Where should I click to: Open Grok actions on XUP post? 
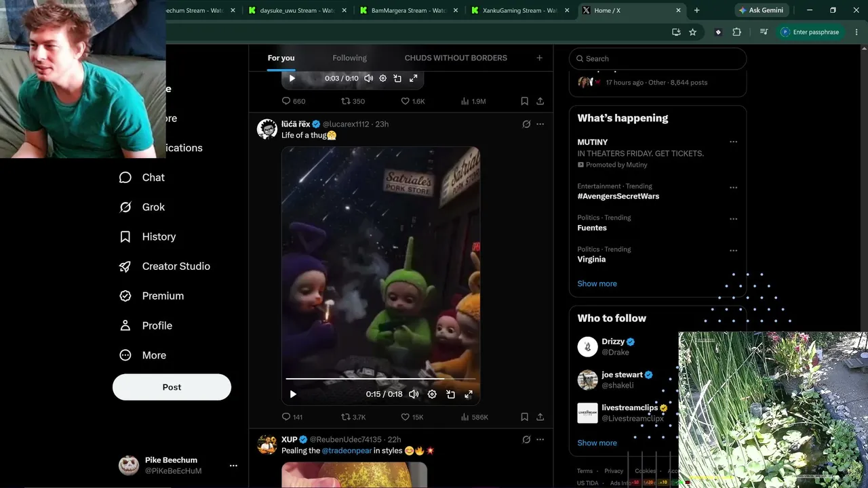(x=526, y=439)
